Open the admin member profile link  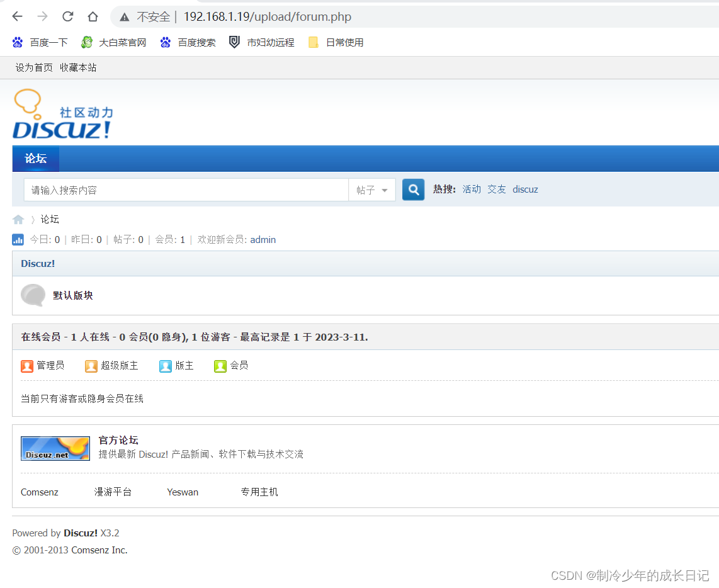pyautogui.click(x=263, y=239)
